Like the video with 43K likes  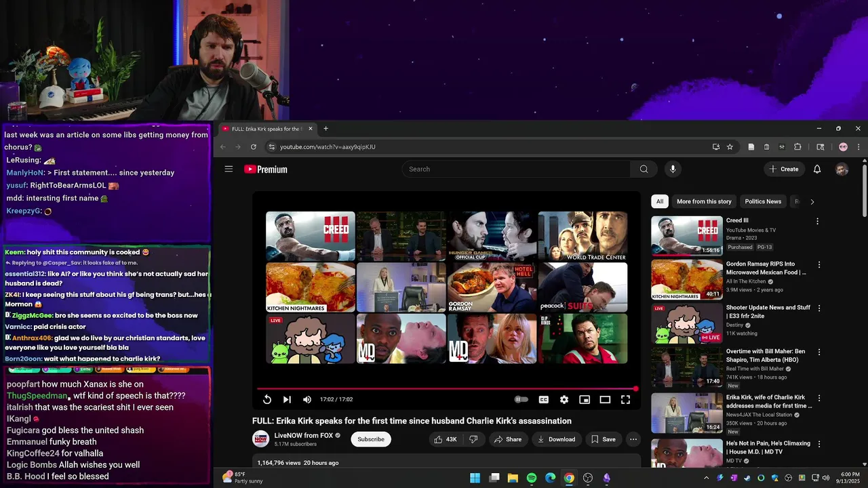pyautogui.click(x=445, y=439)
